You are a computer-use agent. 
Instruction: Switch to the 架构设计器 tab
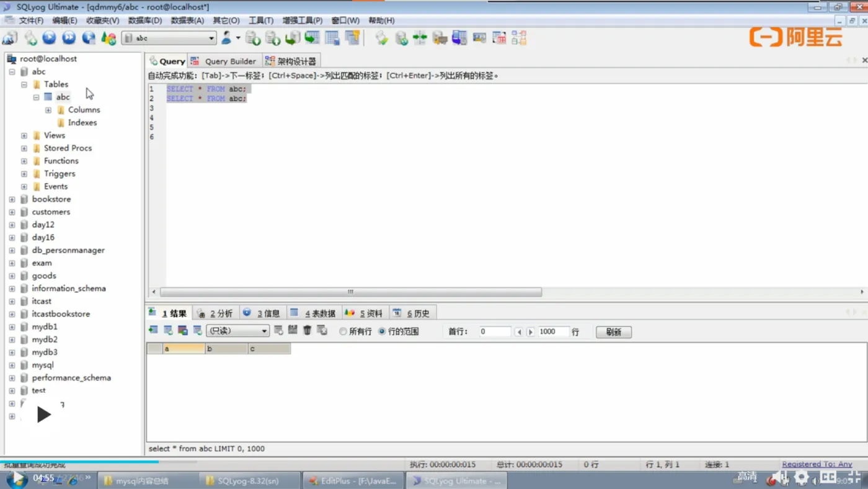291,61
